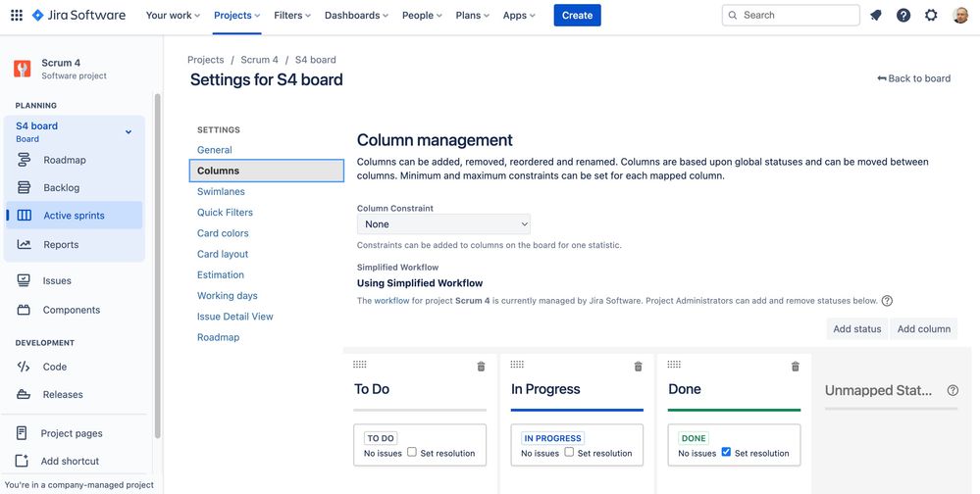980x494 pixels.
Task: Toggle Set resolution for IN PROGRESS status
Action: pyautogui.click(x=569, y=452)
